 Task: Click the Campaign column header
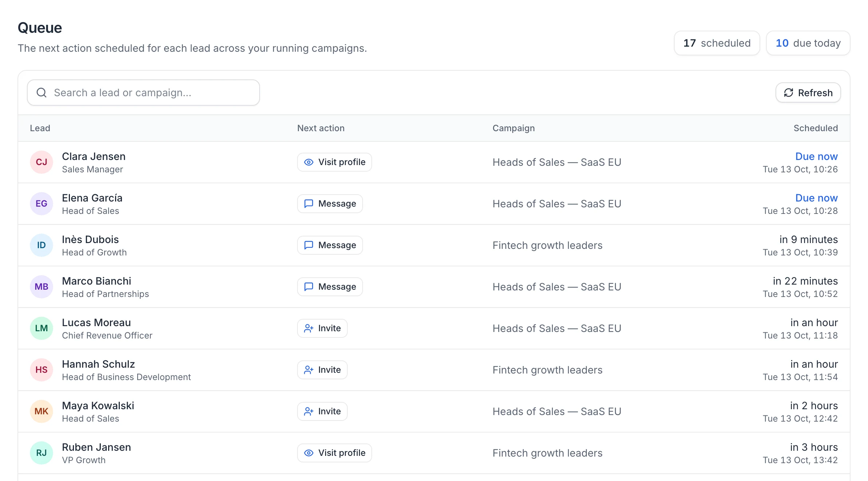(x=513, y=128)
